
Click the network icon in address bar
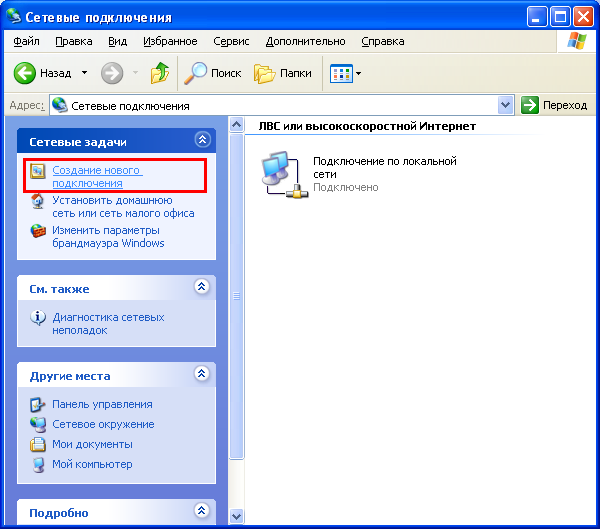click(x=60, y=105)
